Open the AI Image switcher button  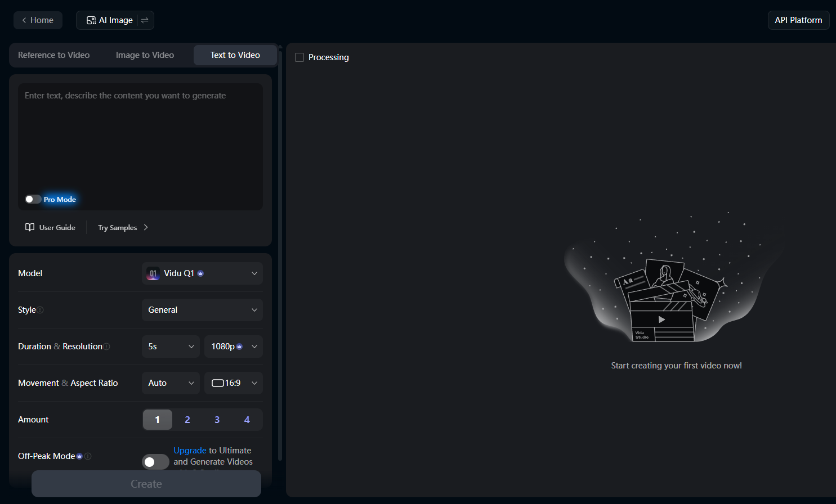tap(115, 20)
